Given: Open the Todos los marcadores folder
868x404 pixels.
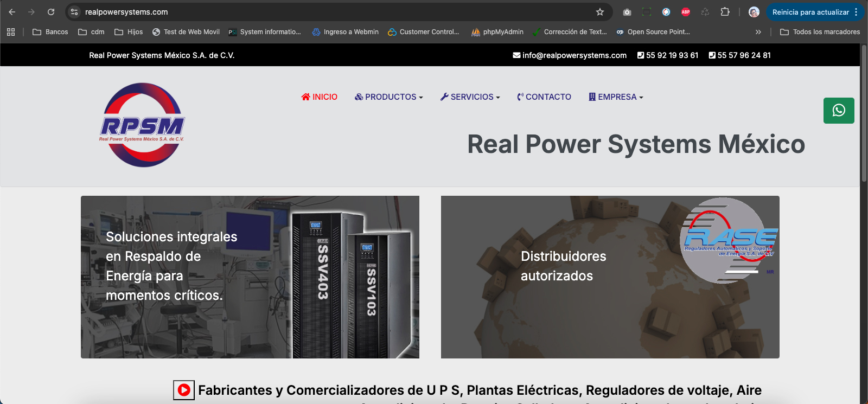Looking at the screenshot, I should pyautogui.click(x=820, y=32).
